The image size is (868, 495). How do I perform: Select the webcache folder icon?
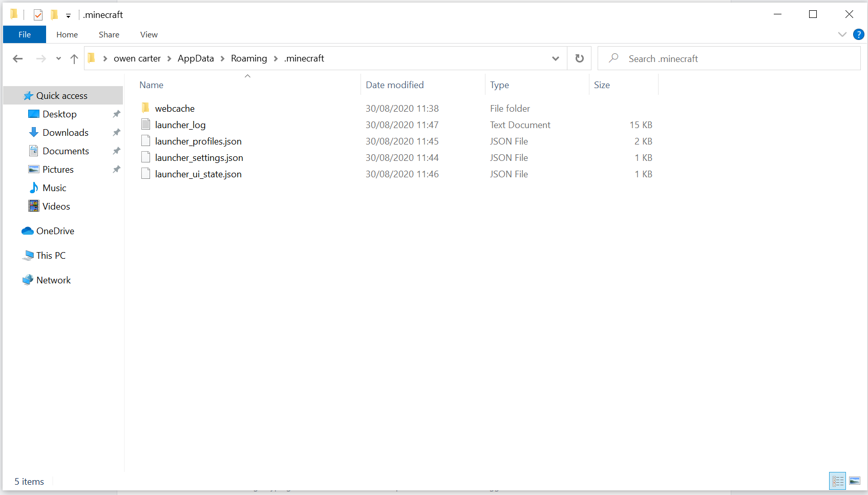[145, 108]
